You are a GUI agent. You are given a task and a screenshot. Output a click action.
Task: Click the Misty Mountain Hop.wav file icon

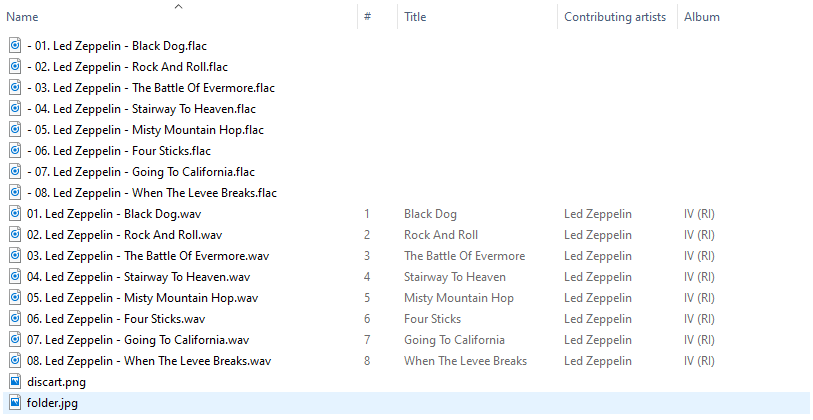pos(15,297)
